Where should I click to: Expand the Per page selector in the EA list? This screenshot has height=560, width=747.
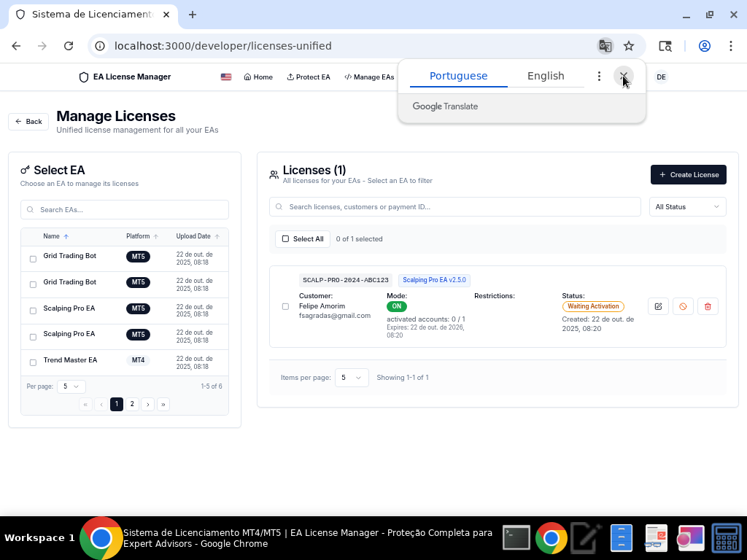coord(71,386)
